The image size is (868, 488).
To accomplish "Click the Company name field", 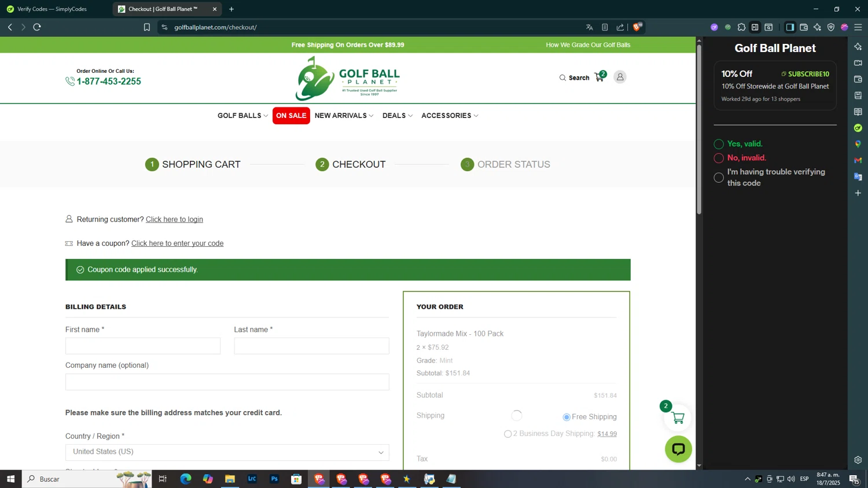I will click(x=227, y=382).
